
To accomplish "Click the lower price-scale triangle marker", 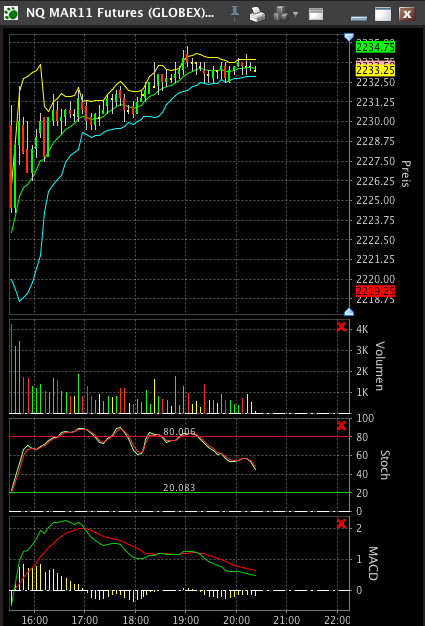I will 349,312.
